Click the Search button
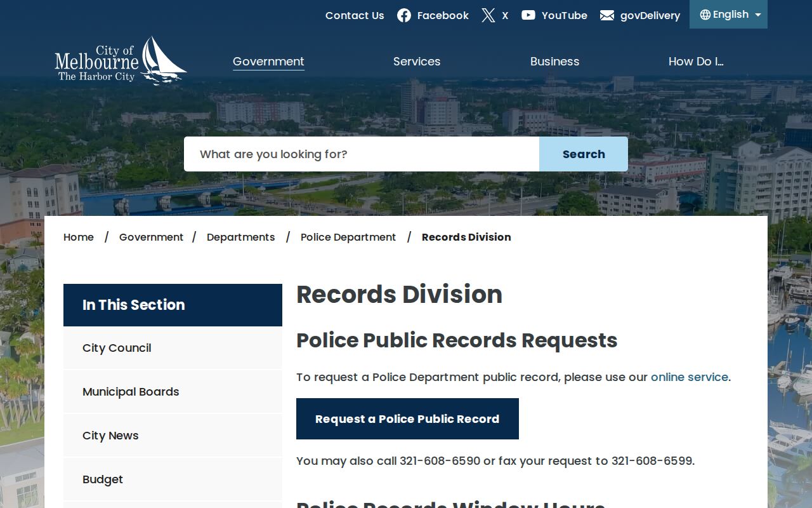Viewport: 812px width, 508px height. tap(584, 154)
